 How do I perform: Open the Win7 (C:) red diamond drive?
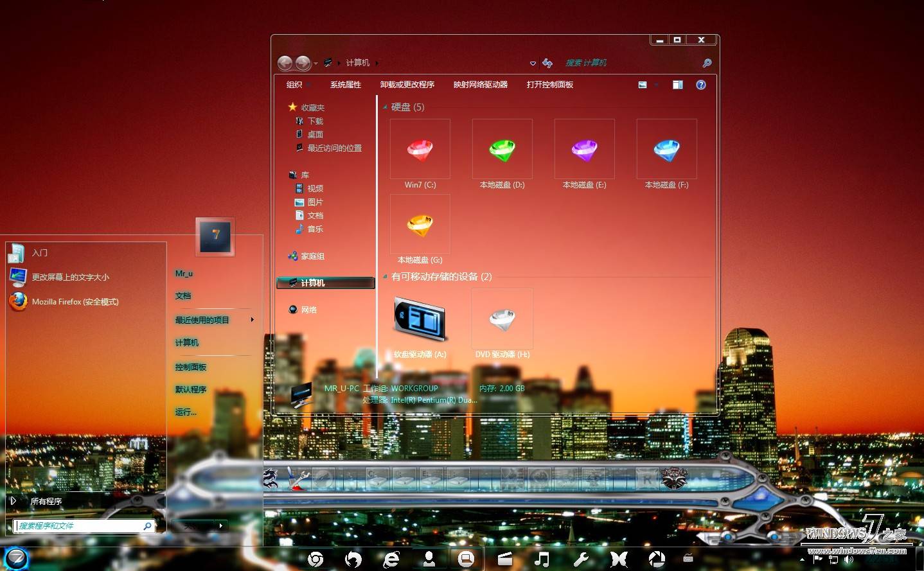[420, 149]
